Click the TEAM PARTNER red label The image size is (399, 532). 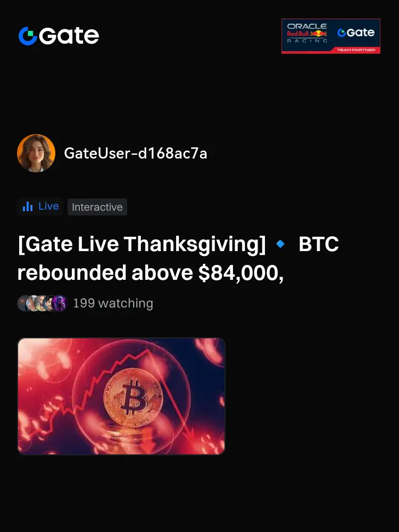pyautogui.click(x=356, y=50)
